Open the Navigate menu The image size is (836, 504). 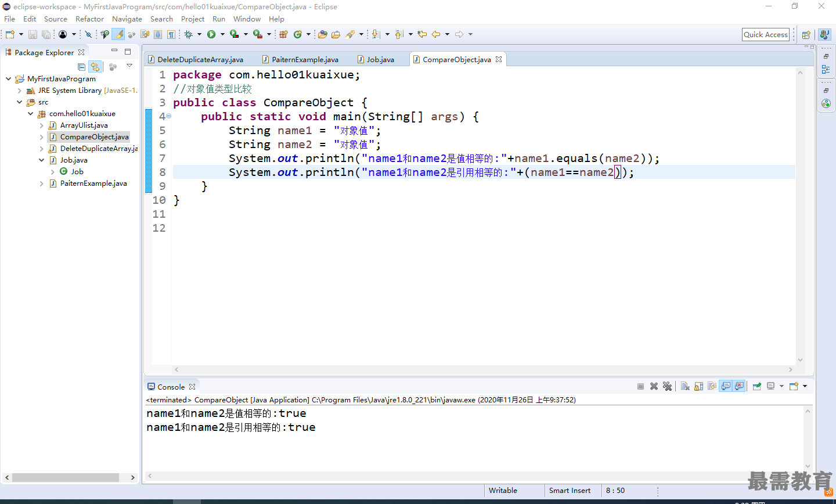tap(127, 19)
